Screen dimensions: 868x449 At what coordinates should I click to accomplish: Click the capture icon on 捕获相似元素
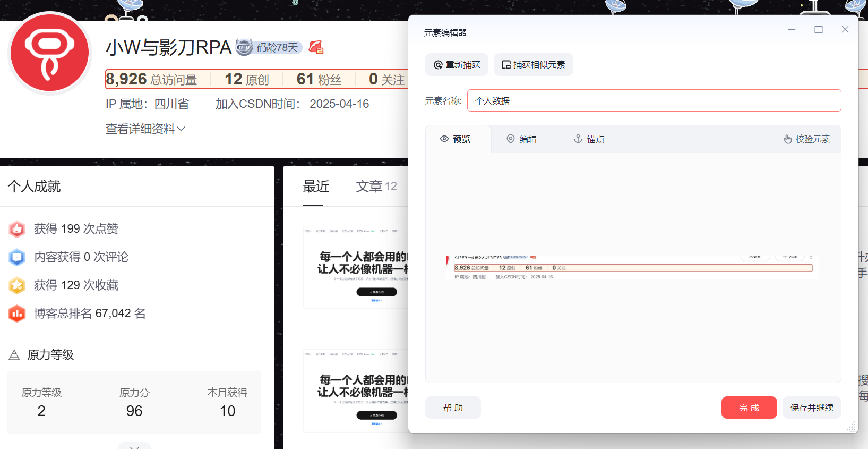pyautogui.click(x=506, y=65)
